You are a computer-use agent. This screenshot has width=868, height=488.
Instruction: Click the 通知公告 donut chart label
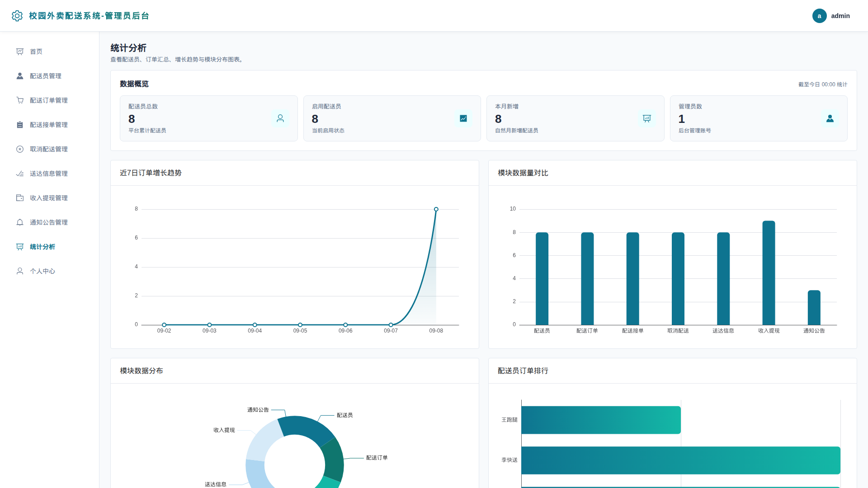[258, 410]
